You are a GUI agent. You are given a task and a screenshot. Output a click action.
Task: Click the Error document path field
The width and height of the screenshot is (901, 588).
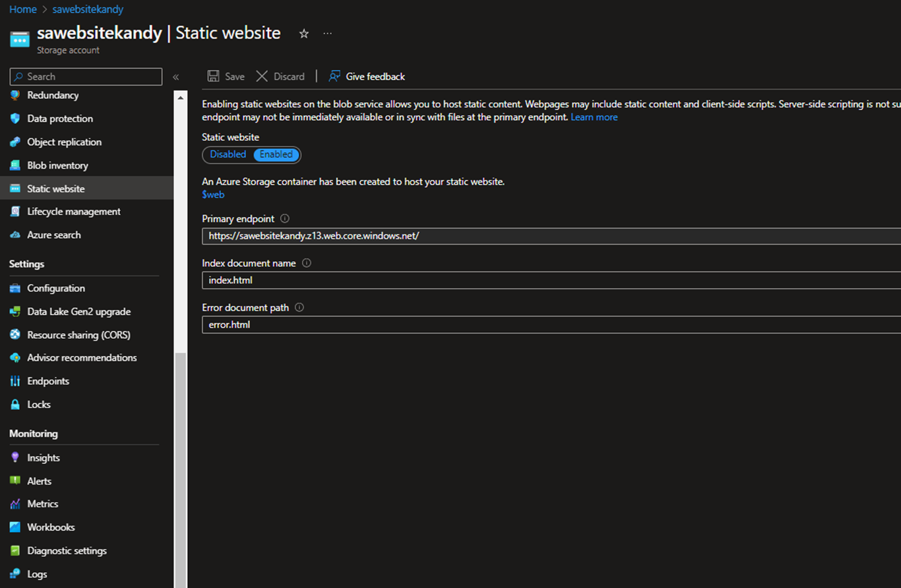(551, 324)
